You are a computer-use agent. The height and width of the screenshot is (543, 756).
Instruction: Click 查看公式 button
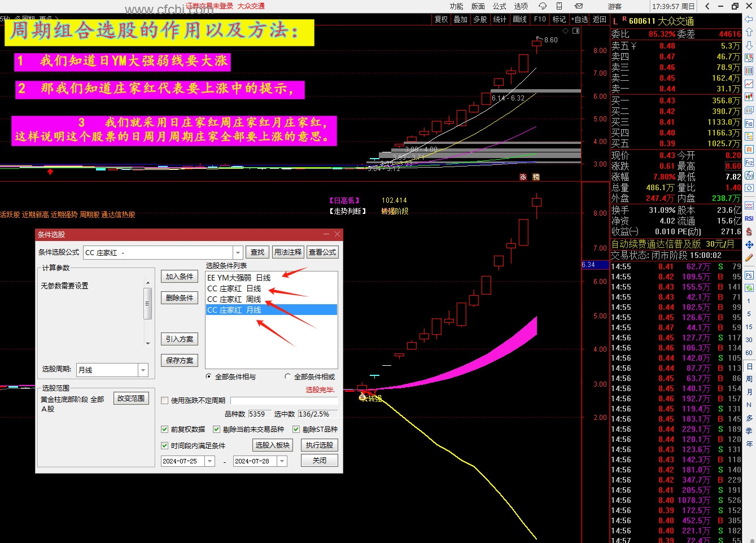(x=322, y=252)
